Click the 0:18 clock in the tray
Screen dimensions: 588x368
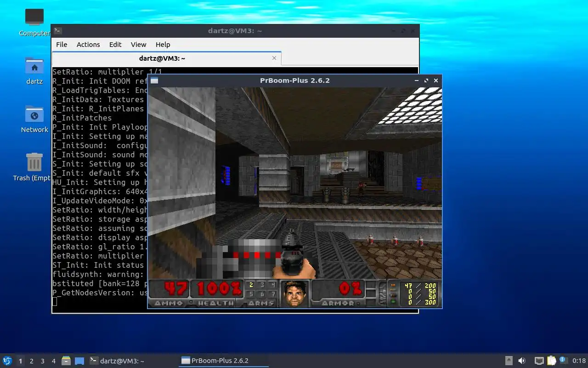tap(579, 361)
